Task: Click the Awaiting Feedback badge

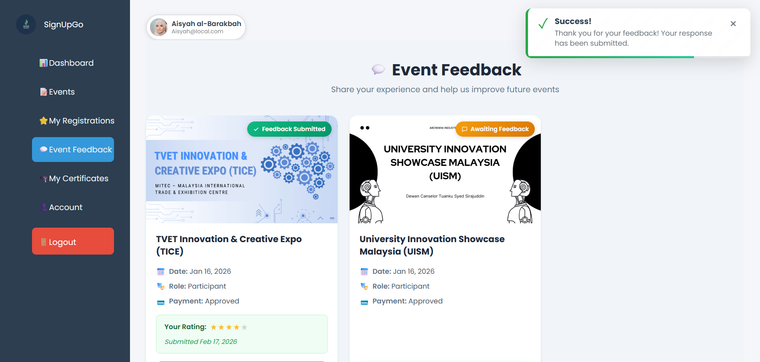Action: click(495, 129)
